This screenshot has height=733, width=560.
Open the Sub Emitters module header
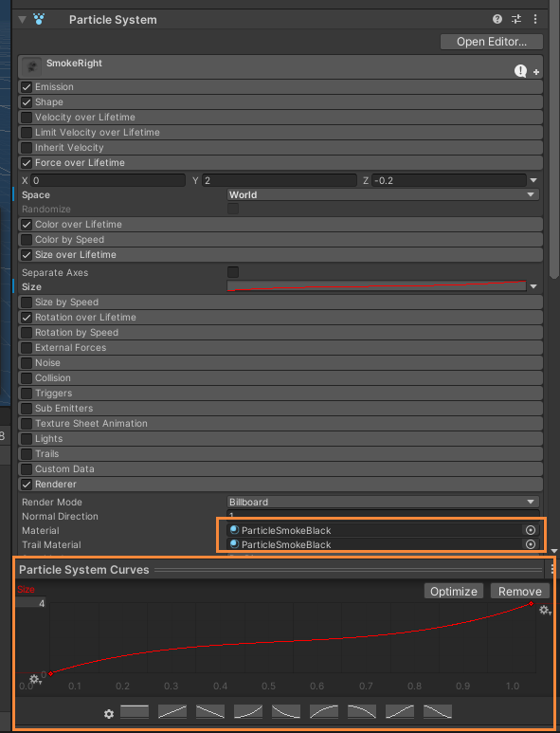point(280,408)
